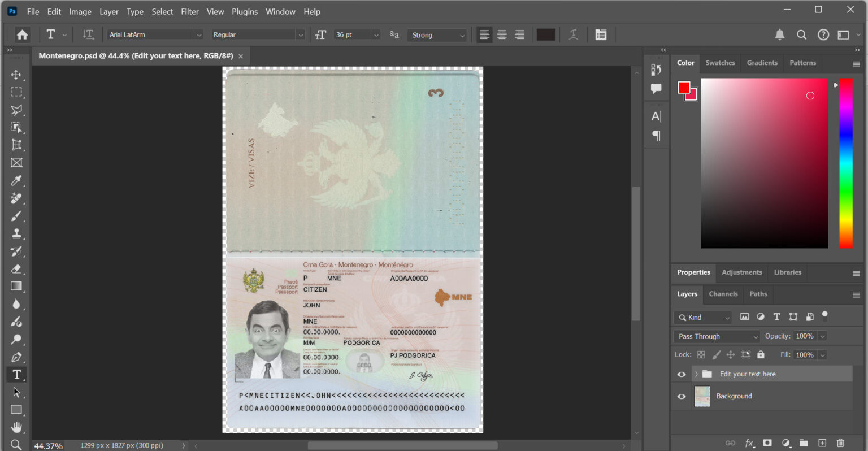The image size is (868, 451).
Task: Toggle pixel layer filter
Action: (744, 317)
